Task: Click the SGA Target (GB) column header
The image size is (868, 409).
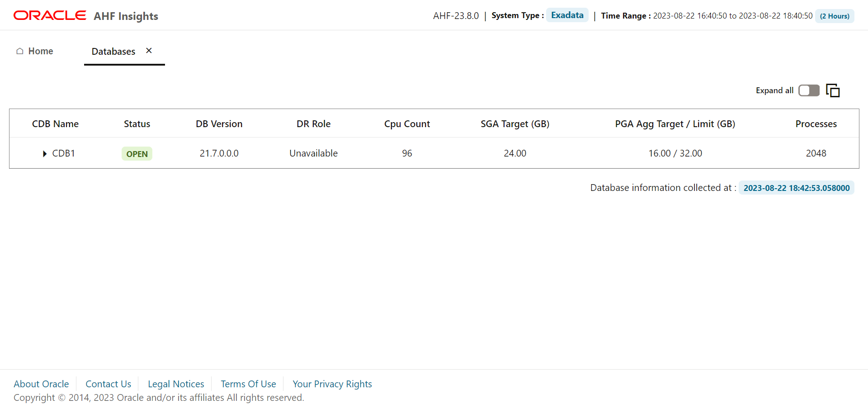Action: (x=515, y=124)
